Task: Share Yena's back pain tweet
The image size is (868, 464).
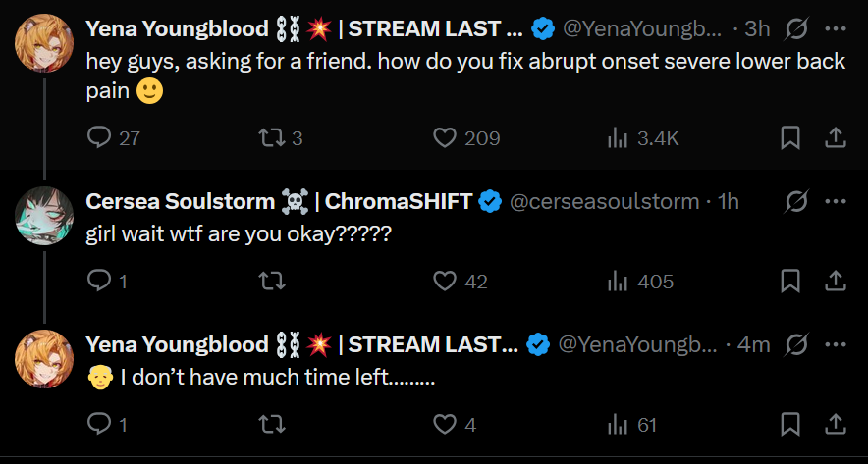Action: pyautogui.click(x=835, y=138)
